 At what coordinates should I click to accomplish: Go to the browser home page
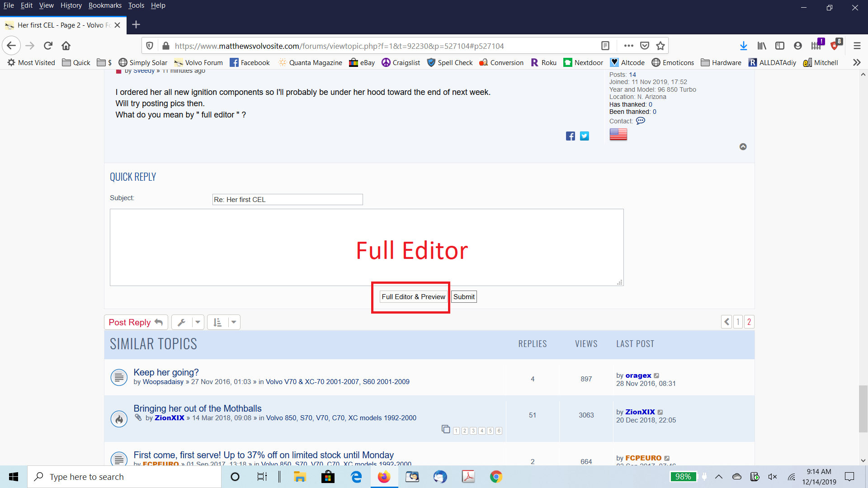[x=66, y=46]
